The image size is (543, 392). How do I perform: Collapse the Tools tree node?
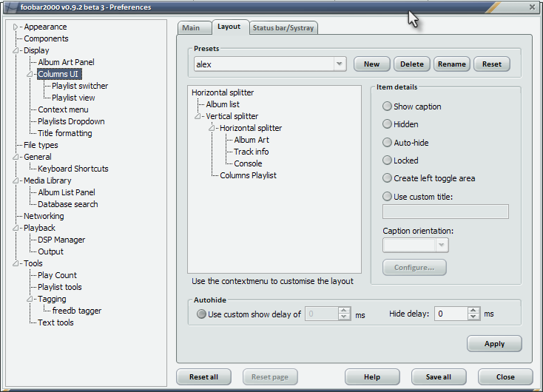[x=16, y=263]
